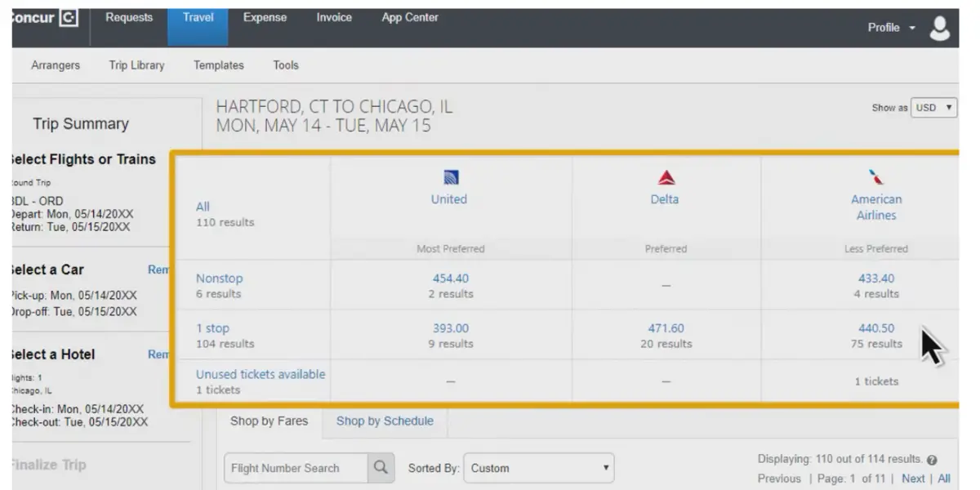Click the flight number search magnifier
This screenshot has width=980, height=490.
380,468
